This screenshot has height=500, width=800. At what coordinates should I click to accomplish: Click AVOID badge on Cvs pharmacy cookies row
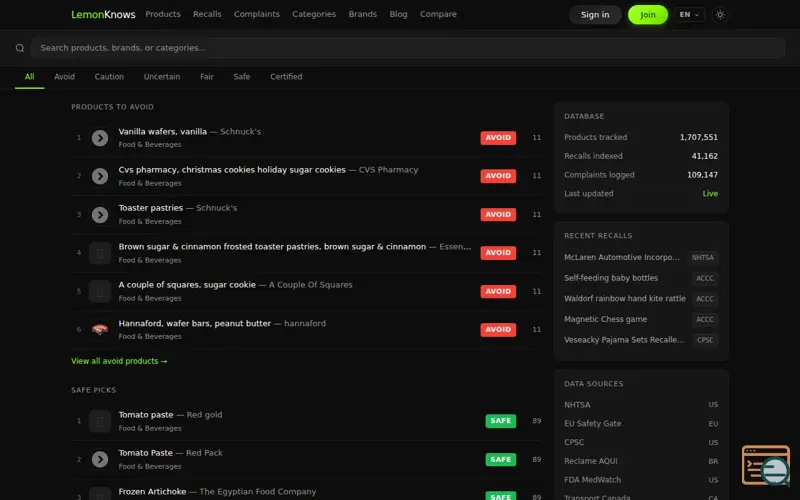[x=498, y=176]
